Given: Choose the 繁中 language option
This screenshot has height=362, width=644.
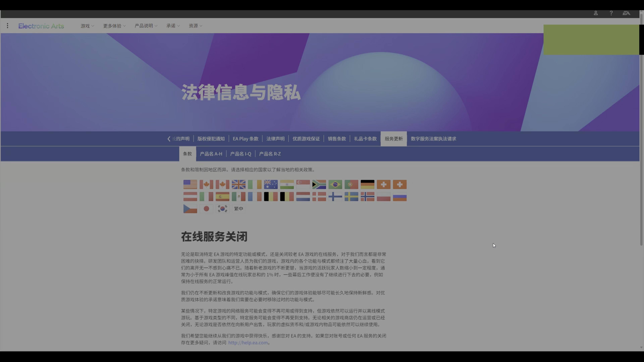Looking at the screenshot, I should (238, 209).
